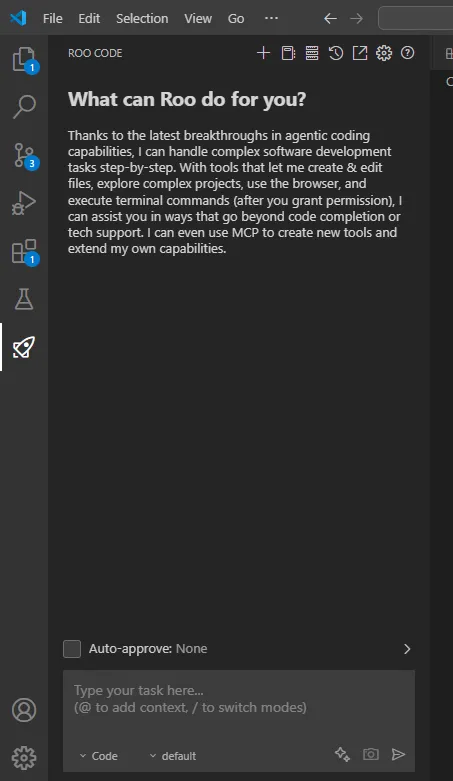453x781 pixels.
Task: Open the Run and Debug view
Action: coord(24,203)
